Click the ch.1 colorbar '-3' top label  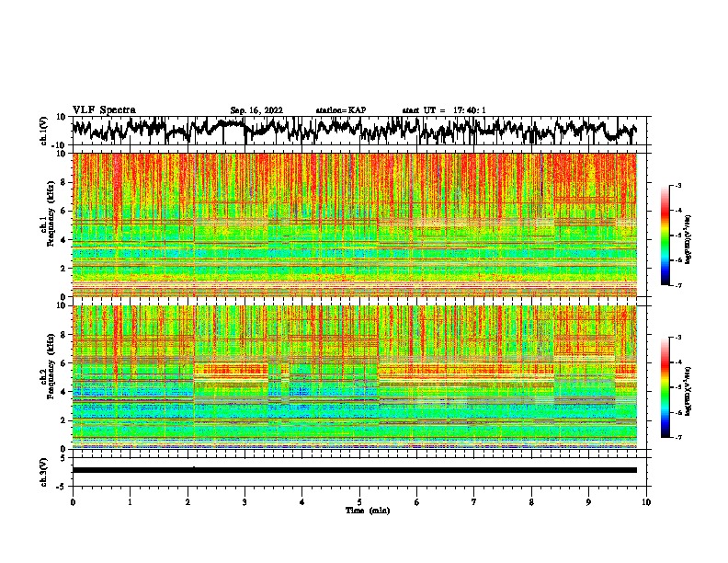pos(678,185)
